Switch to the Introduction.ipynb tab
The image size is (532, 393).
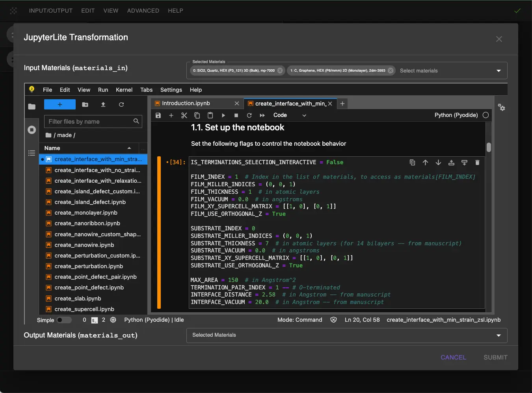(x=186, y=103)
